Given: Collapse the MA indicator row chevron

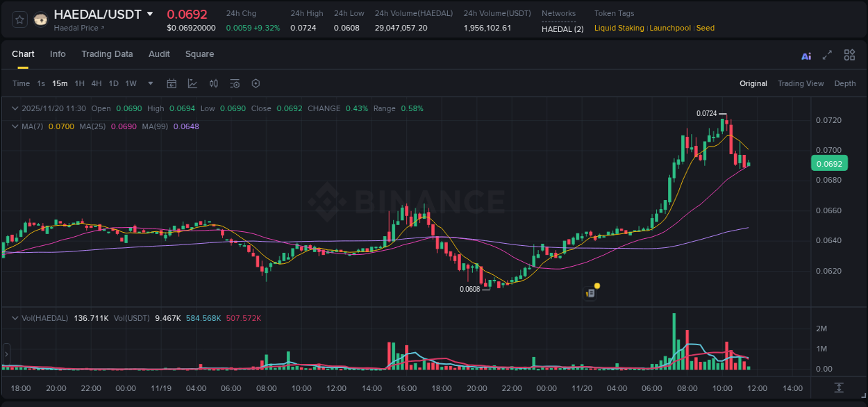Looking at the screenshot, I should point(14,126).
